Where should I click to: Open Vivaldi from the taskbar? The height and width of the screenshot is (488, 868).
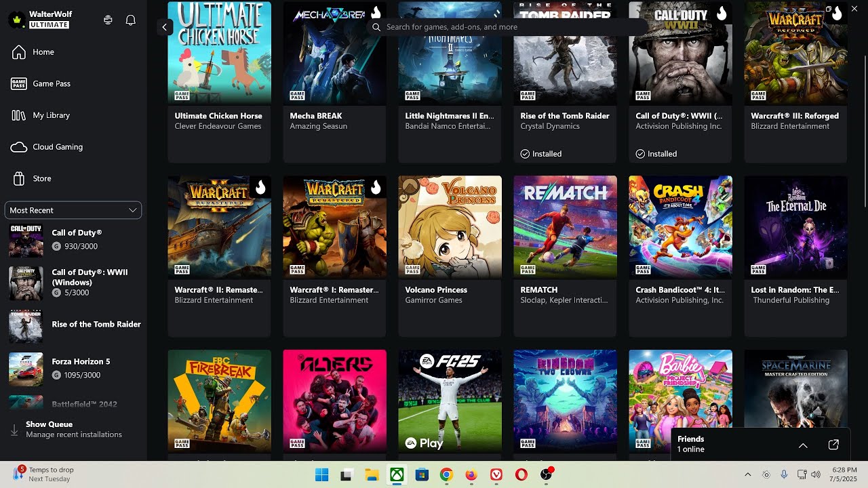[496, 474]
